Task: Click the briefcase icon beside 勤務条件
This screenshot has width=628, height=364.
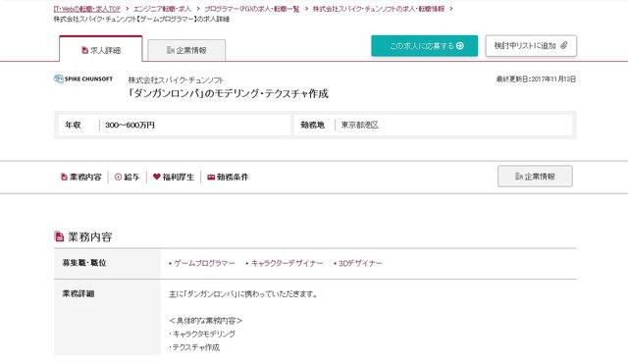Action: click(x=211, y=177)
